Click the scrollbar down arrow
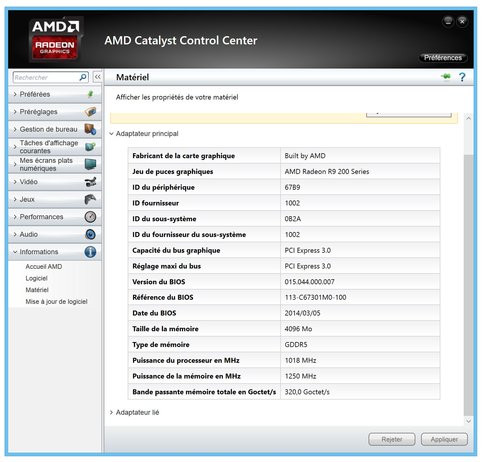The image size is (485, 462). point(468,421)
